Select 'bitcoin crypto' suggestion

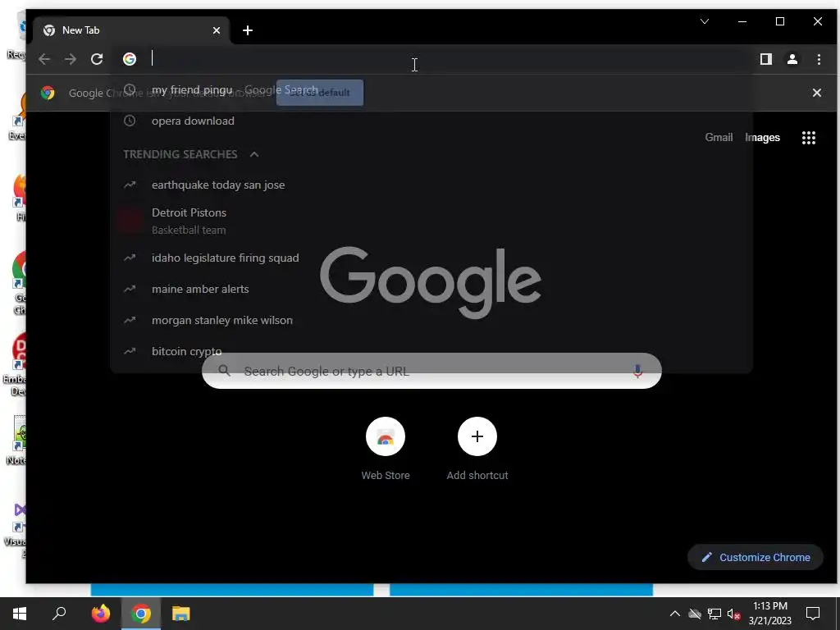(x=431, y=351)
